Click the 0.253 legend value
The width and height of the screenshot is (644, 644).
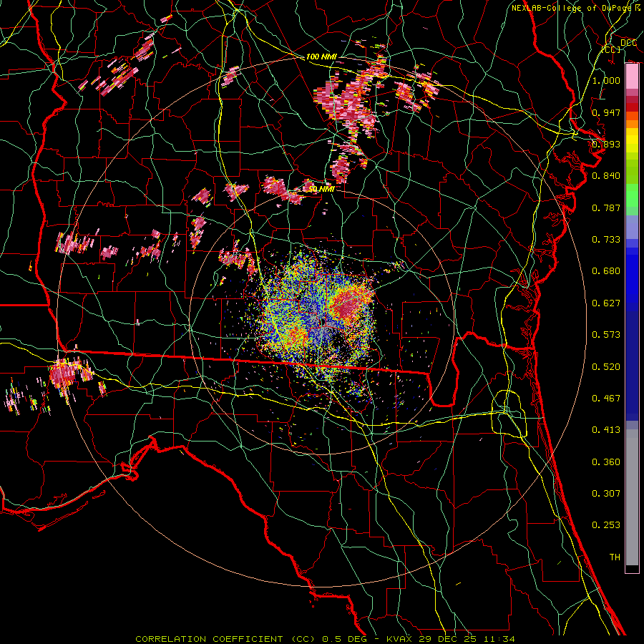[606, 525]
